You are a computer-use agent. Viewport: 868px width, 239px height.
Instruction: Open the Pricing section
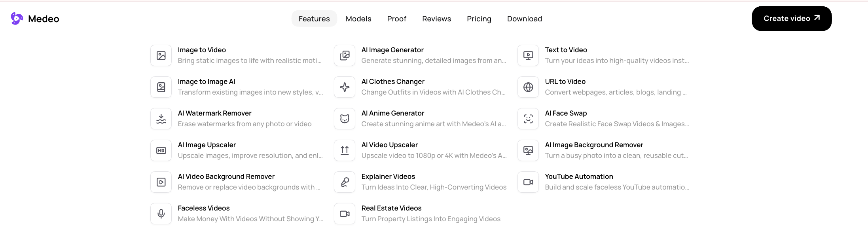point(479,19)
